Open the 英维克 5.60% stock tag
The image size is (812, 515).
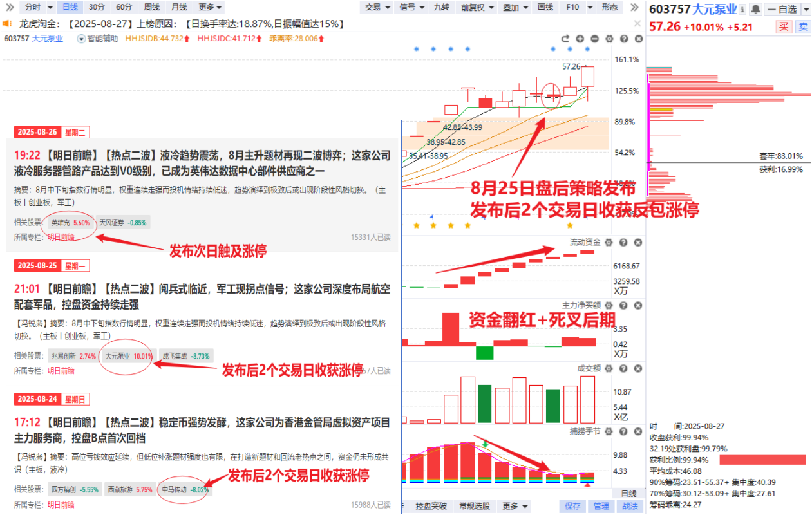click(71, 223)
